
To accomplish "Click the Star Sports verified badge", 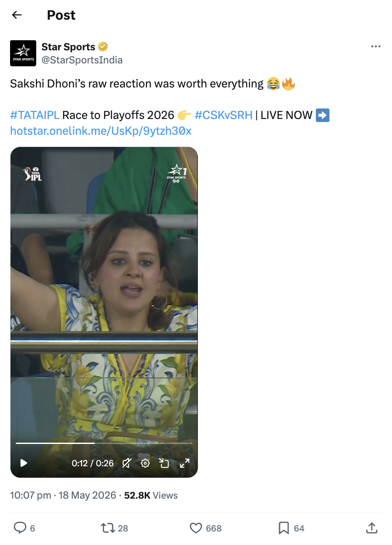I will point(103,47).
